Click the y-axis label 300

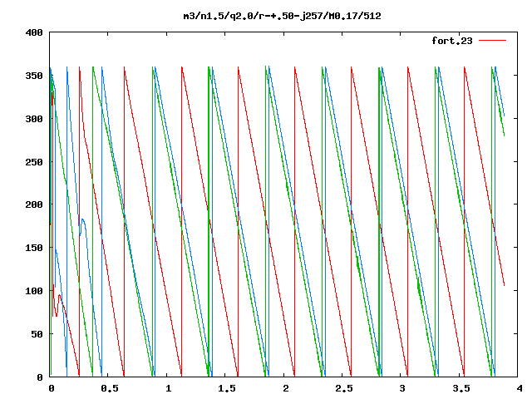point(34,119)
